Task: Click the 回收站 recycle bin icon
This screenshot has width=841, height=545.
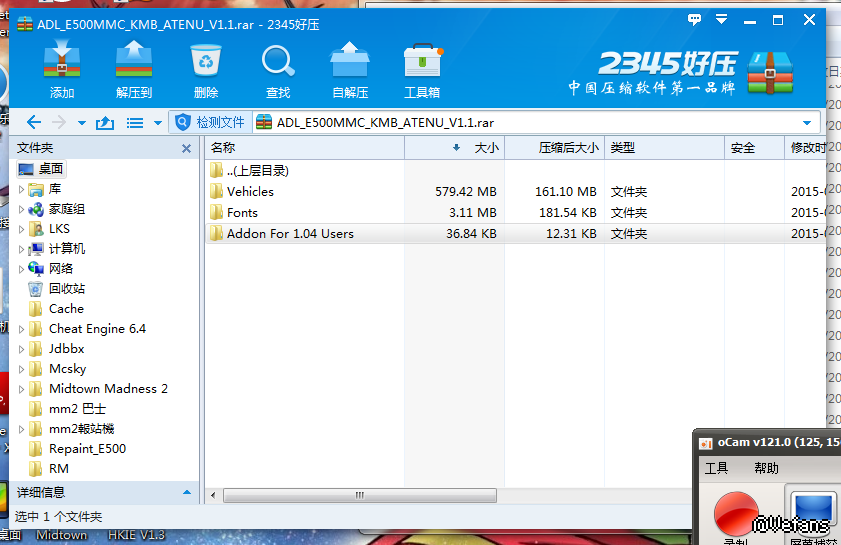Action: (35, 289)
